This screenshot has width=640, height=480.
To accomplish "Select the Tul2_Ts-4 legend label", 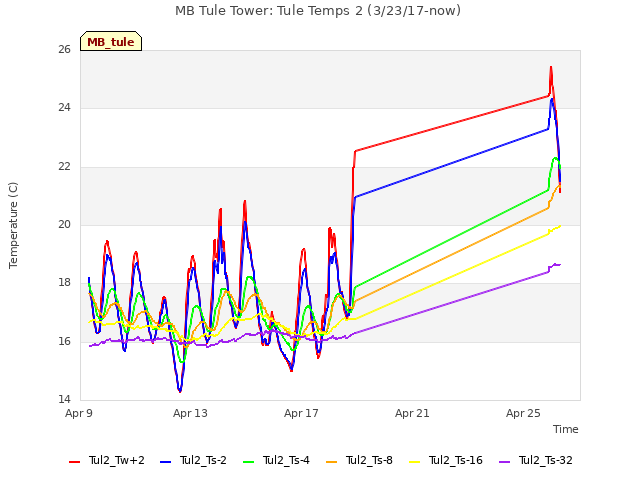I will [286, 460].
